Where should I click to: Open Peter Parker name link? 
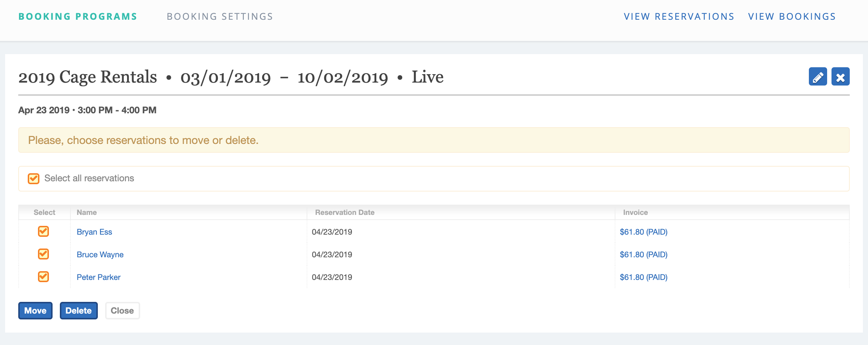[99, 277]
